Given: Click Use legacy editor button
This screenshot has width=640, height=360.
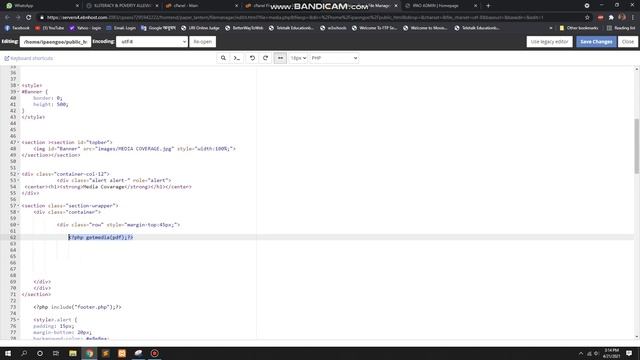Looking at the screenshot, I should (549, 42).
